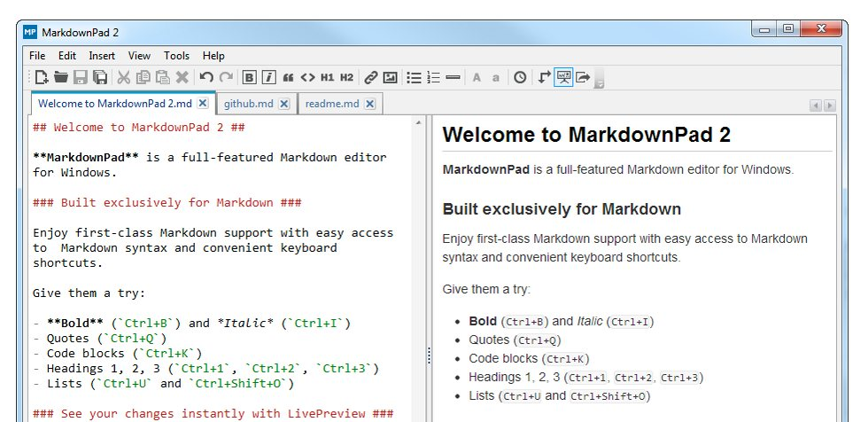This screenshot has height=422, width=868.
Task: Insert a blockquote with the Quote icon
Action: point(288,77)
